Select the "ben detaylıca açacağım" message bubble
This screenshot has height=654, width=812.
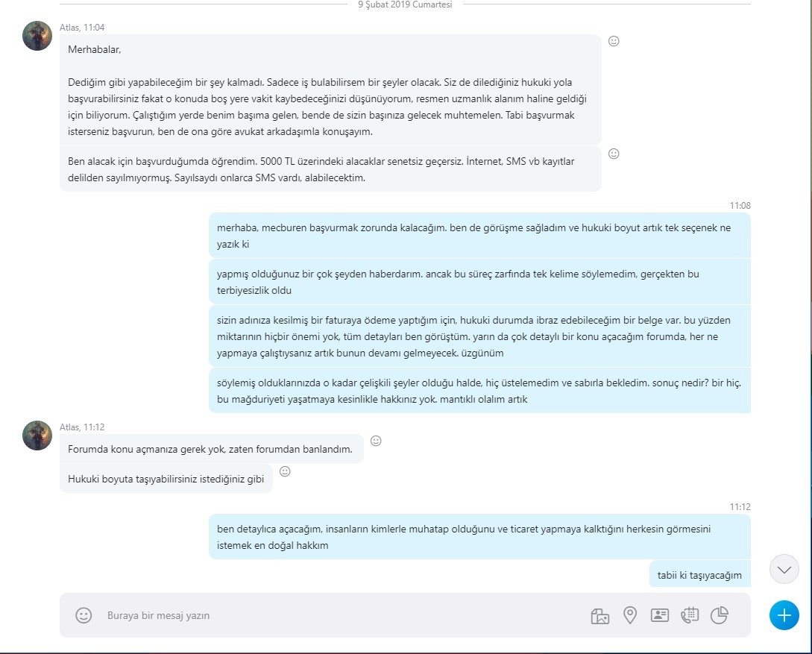click(479, 537)
